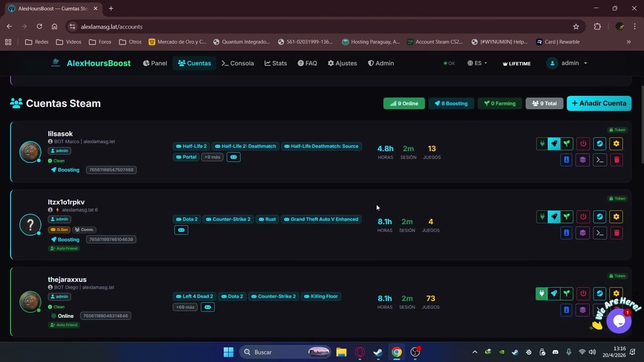The width and height of the screenshot is (644, 362).
Task: Open the Windows Start menu
Action: pos(228,352)
